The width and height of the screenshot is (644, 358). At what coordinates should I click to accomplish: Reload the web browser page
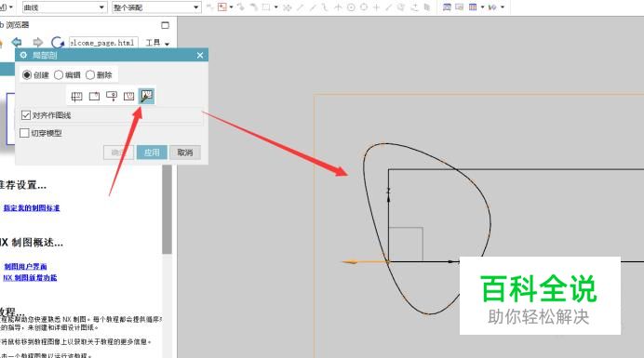pos(57,42)
